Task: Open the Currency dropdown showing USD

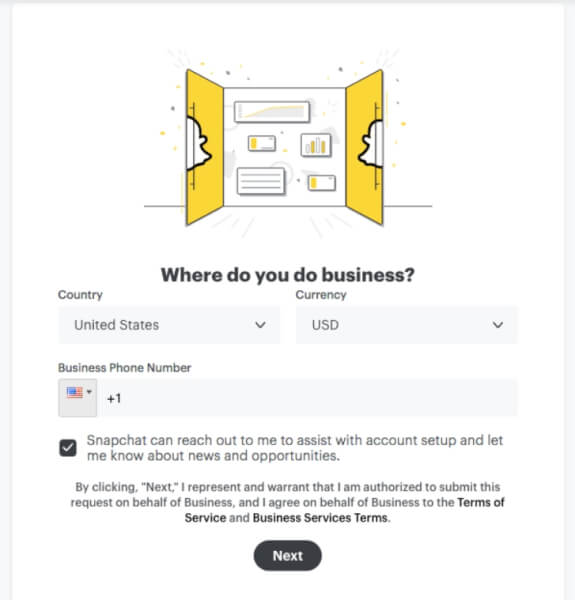Action: pyautogui.click(x=406, y=325)
